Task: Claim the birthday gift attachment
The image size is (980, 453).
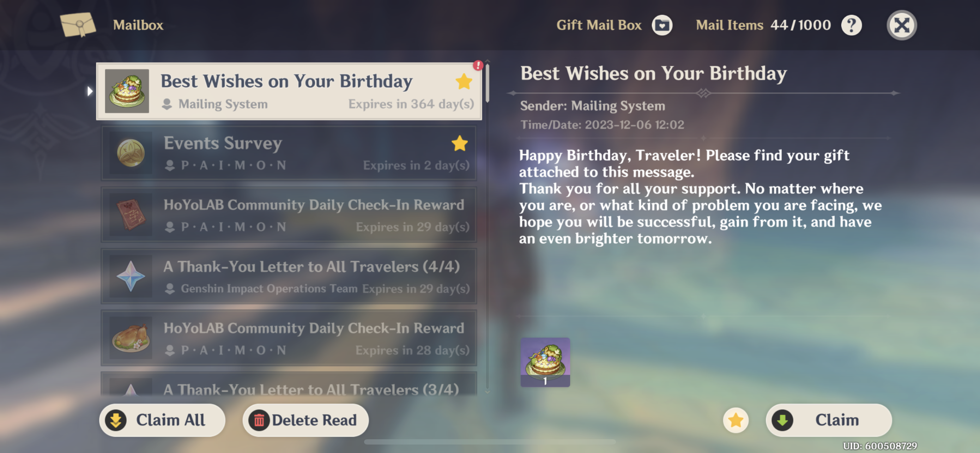Action: 828,420
